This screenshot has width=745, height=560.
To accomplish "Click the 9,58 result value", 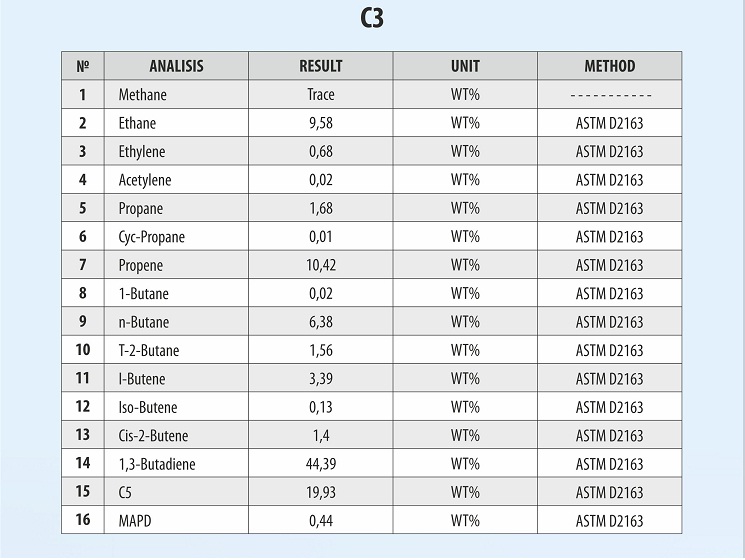I will 321,123.
